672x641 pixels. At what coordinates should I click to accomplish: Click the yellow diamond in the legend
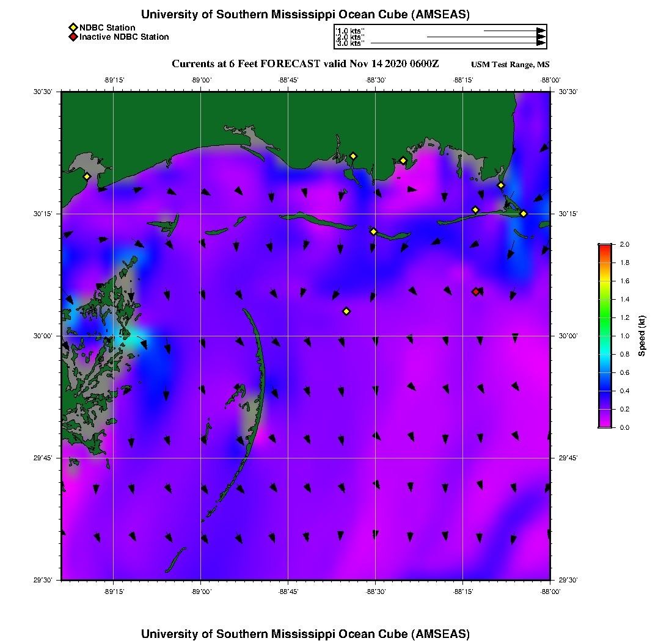[73, 27]
